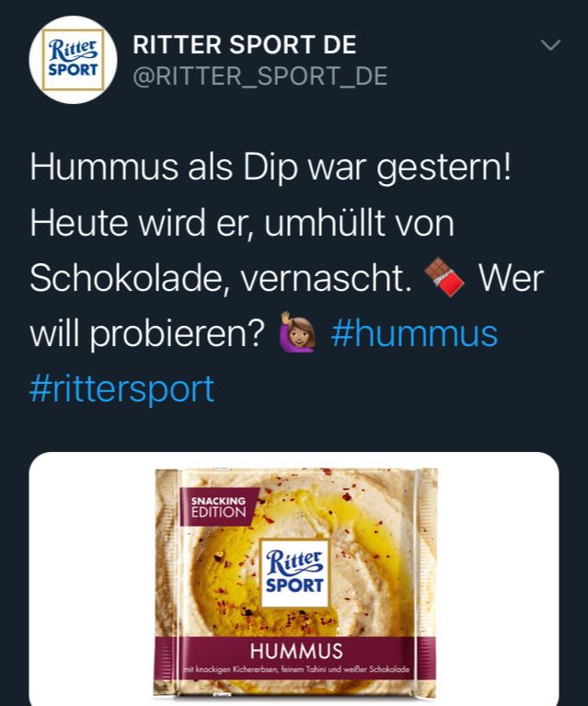588x706 pixels.
Task: Click the tweet line "Hummus als Dip war gestern!"
Action: [271, 167]
